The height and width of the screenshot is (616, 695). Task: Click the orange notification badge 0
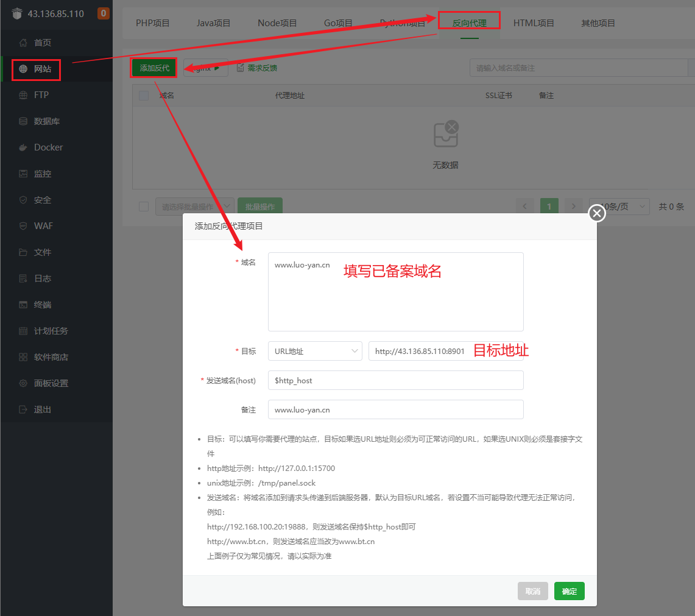click(x=104, y=13)
